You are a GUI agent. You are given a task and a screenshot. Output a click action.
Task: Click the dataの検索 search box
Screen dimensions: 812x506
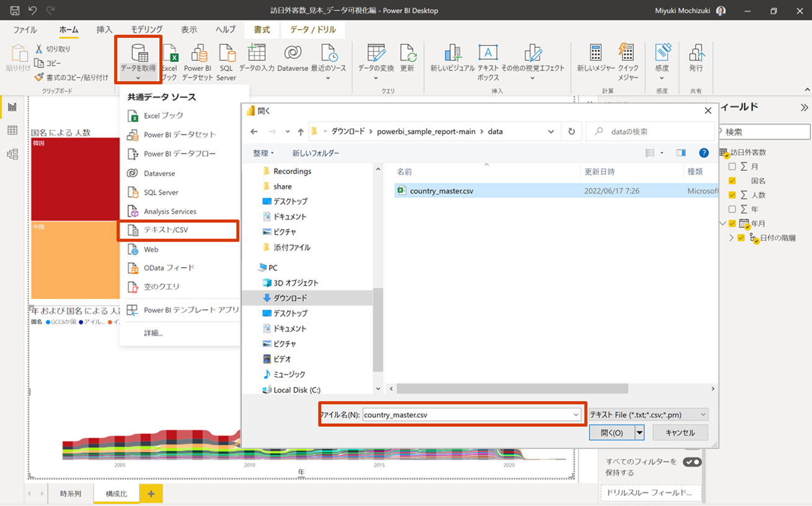coord(650,131)
